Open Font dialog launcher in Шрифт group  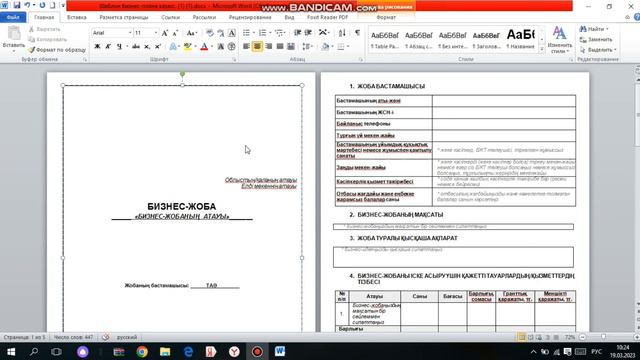tap(234, 60)
